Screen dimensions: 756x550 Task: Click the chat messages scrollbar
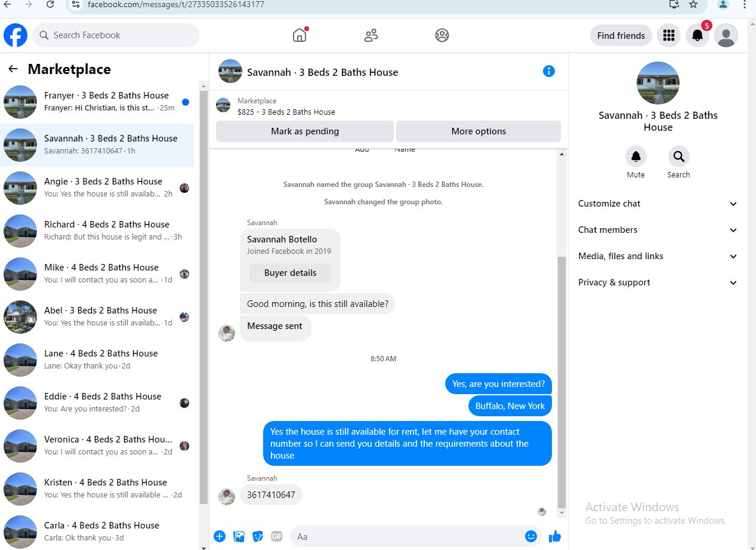561,382
